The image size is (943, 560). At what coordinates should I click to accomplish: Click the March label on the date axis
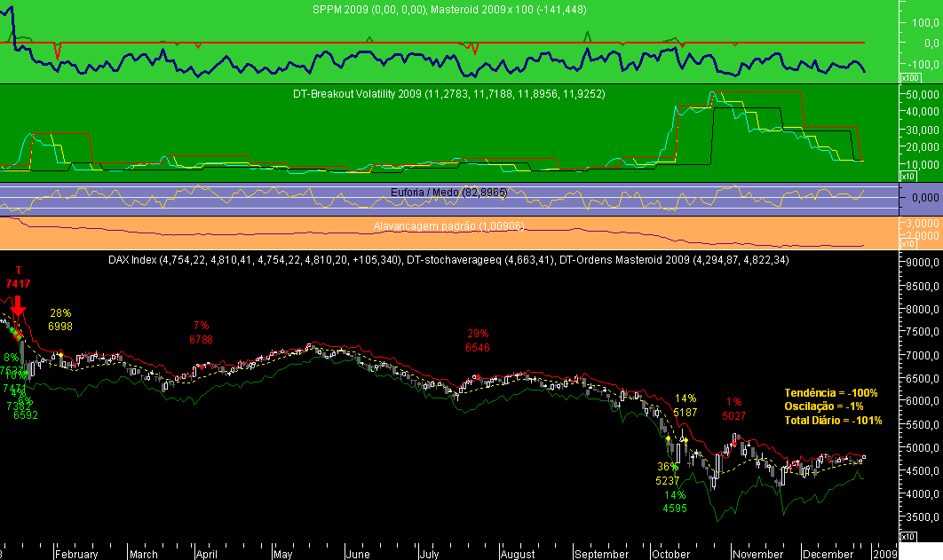pos(144,554)
